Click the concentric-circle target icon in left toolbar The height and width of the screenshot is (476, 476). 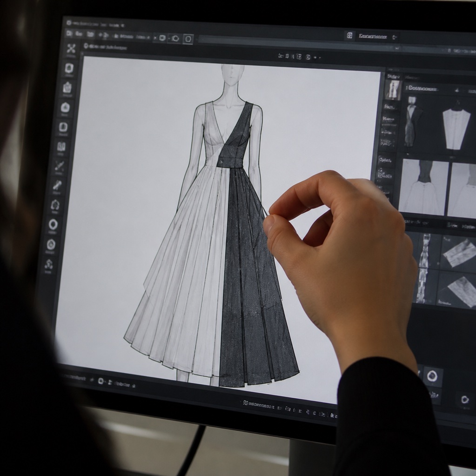(51, 244)
